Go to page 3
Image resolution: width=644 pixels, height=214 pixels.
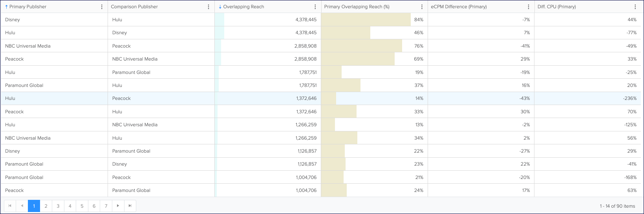coord(58,206)
